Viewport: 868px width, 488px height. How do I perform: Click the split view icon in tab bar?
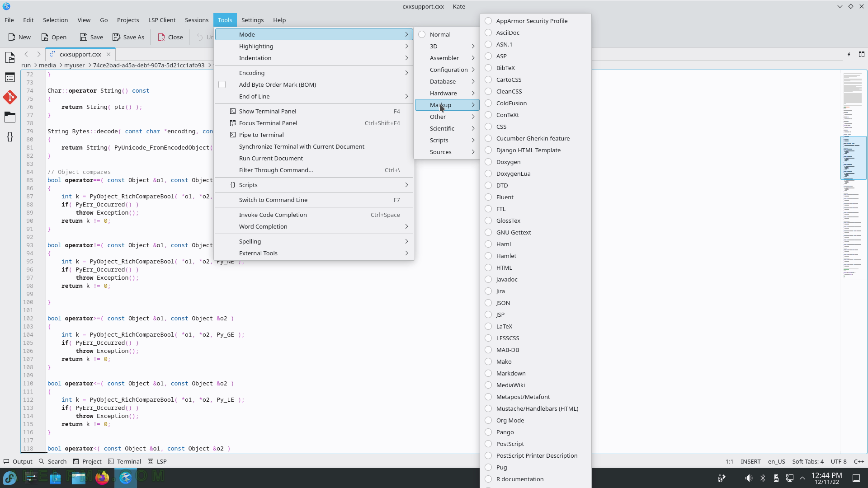[x=862, y=54]
